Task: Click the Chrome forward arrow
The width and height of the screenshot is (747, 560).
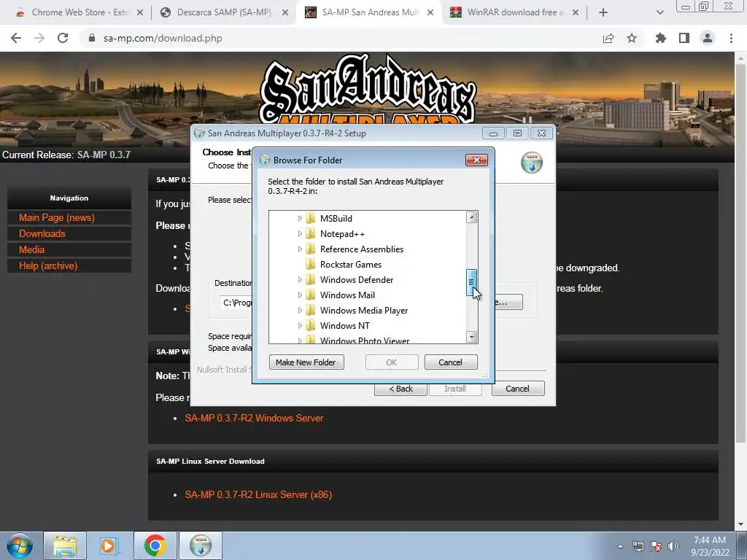Action: 39,38
